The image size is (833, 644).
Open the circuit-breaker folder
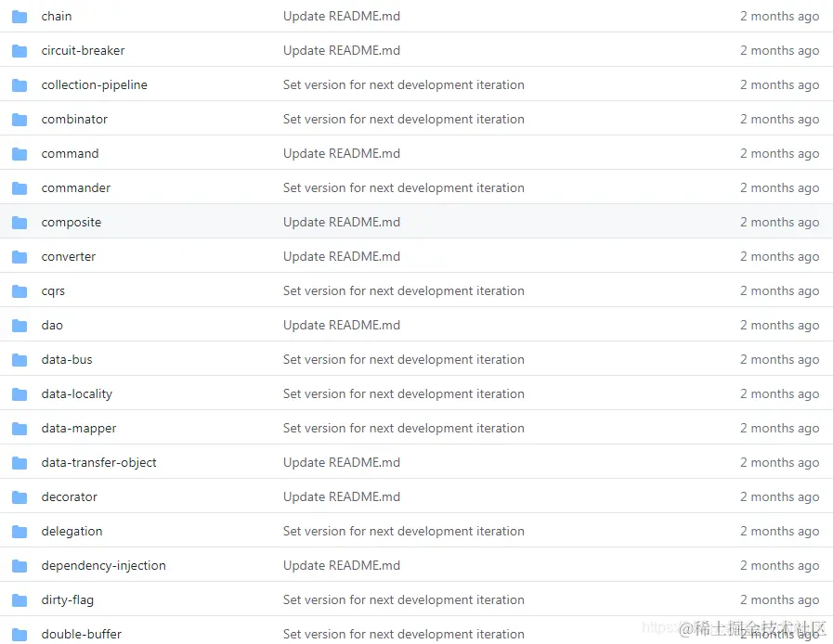[x=83, y=50]
